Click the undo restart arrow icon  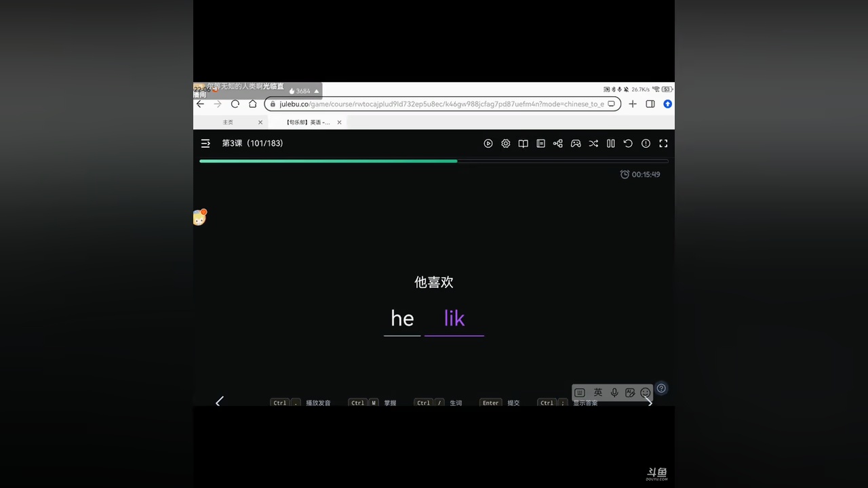pos(628,144)
